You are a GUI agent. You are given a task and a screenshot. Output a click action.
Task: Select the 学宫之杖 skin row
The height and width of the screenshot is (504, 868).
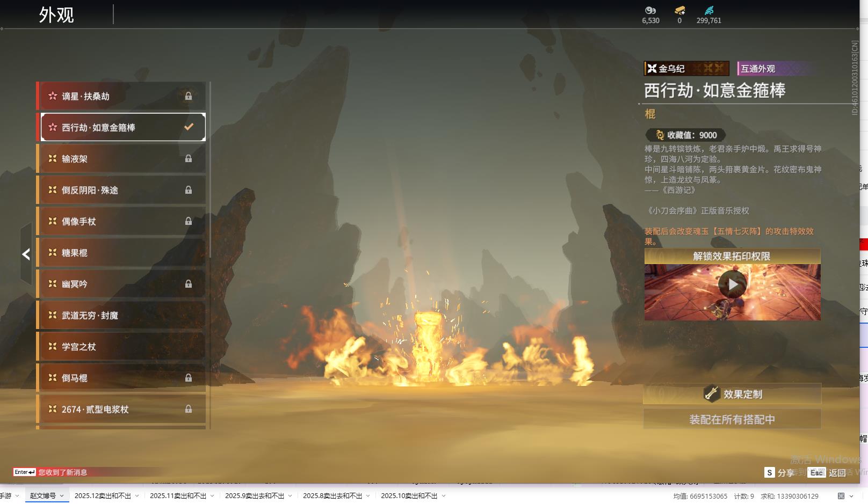[121, 346]
